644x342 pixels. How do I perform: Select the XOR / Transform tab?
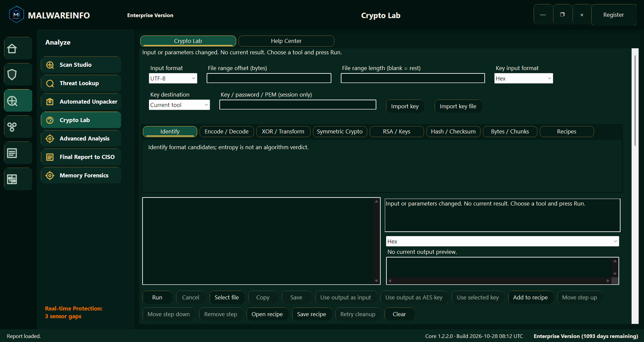283,131
